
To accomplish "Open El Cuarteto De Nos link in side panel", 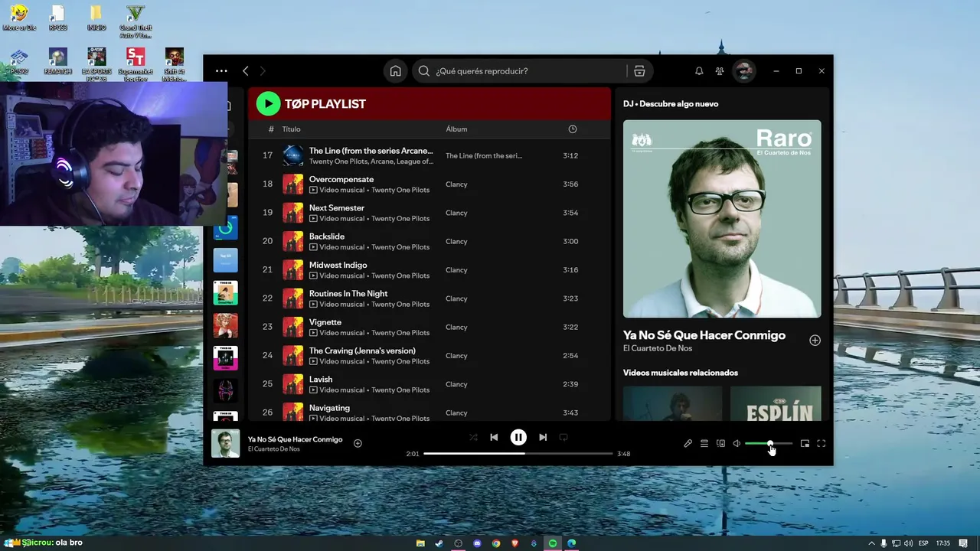I will coord(658,348).
